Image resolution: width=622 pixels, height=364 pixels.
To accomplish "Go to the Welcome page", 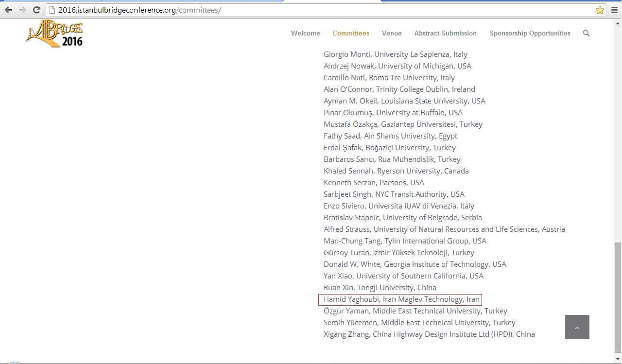I will (x=305, y=33).
